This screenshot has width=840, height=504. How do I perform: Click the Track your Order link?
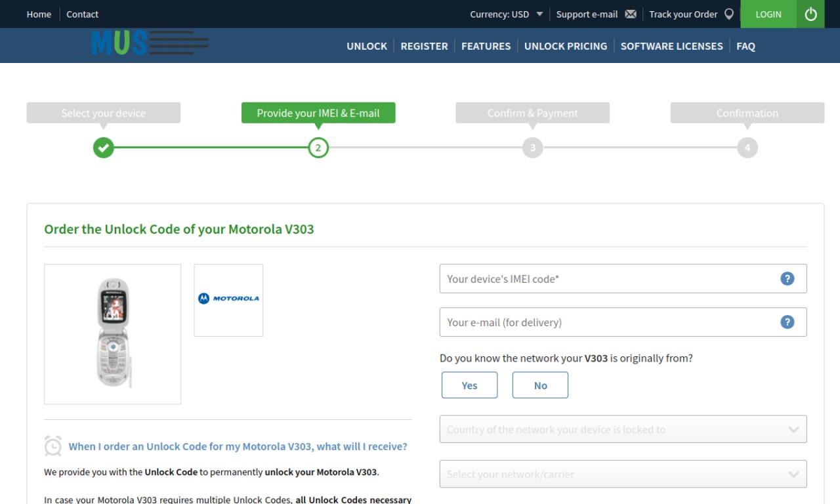pyautogui.click(x=683, y=14)
